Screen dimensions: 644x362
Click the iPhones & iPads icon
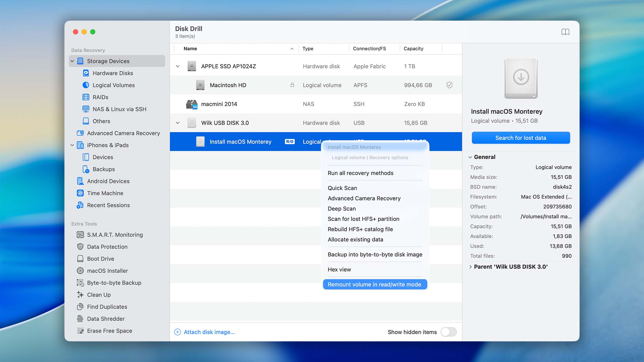coord(80,145)
